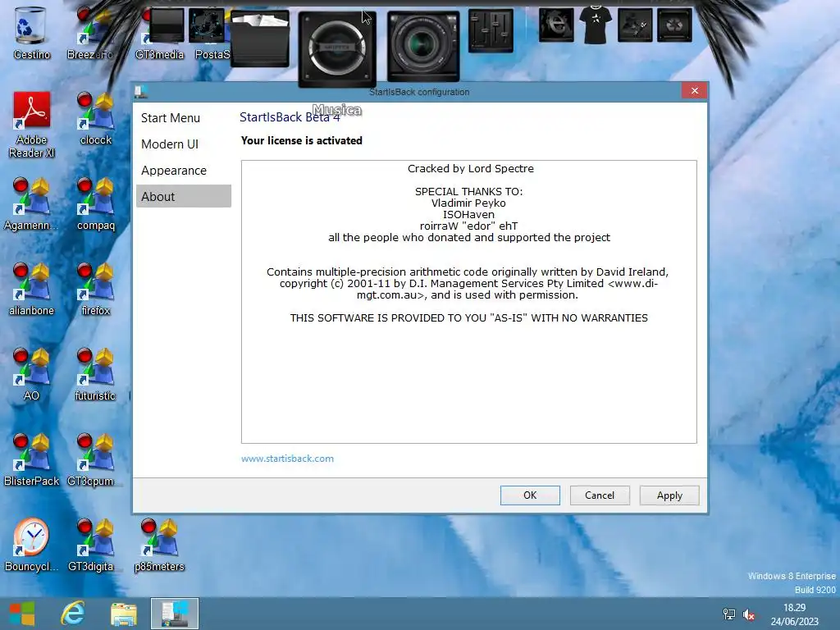Click the 'Your license is activated' text
Viewport: 840px width, 630px height.
click(x=302, y=141)
